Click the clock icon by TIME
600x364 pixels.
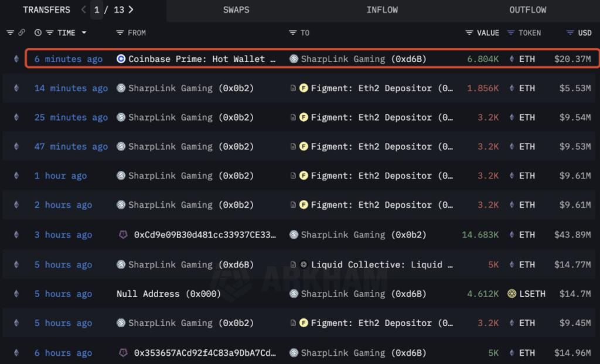(38, 33)
